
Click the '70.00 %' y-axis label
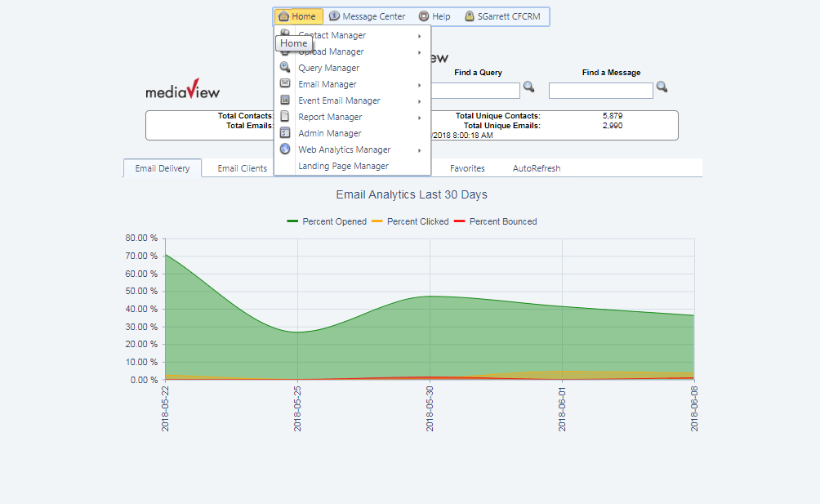point(141,256)
